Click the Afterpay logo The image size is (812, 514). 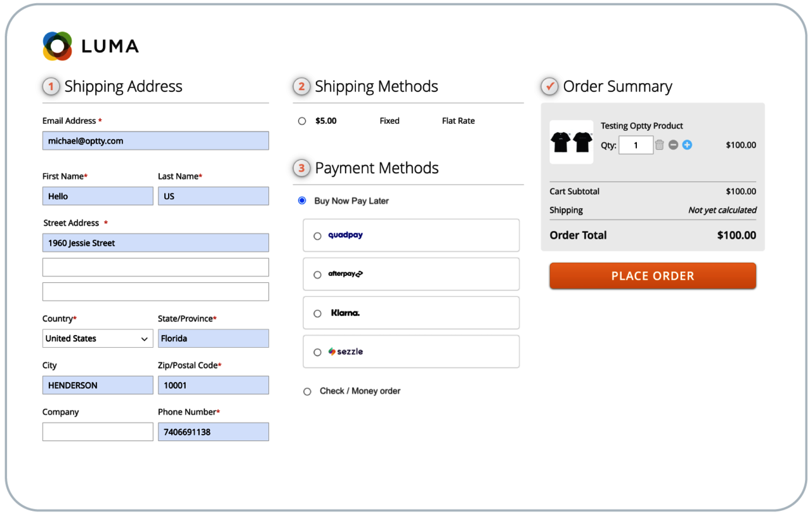tap(345, 274)
